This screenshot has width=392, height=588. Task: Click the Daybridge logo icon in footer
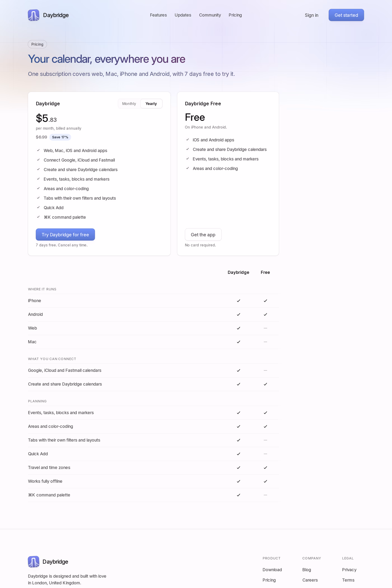[34, 562]
